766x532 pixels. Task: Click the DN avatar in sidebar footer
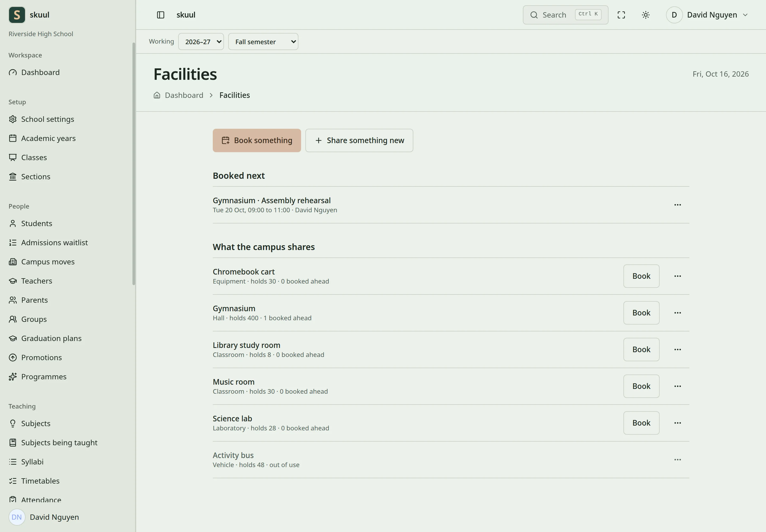pyautogui.click(x=17, y=517)
